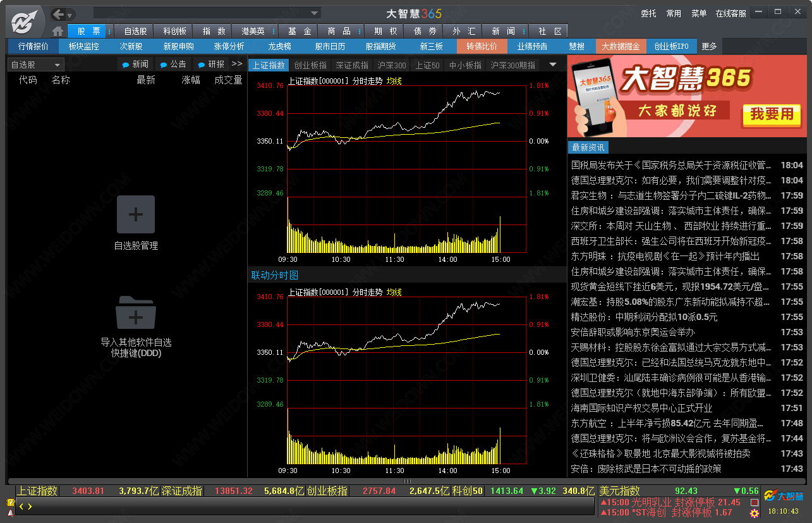Click the gear settings icon in status bar

754,513
